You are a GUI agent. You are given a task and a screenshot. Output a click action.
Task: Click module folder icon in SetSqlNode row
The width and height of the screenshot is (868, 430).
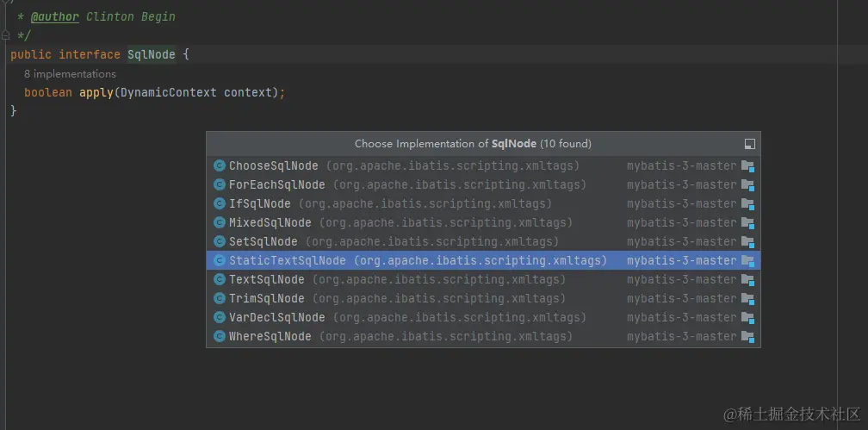747,242
